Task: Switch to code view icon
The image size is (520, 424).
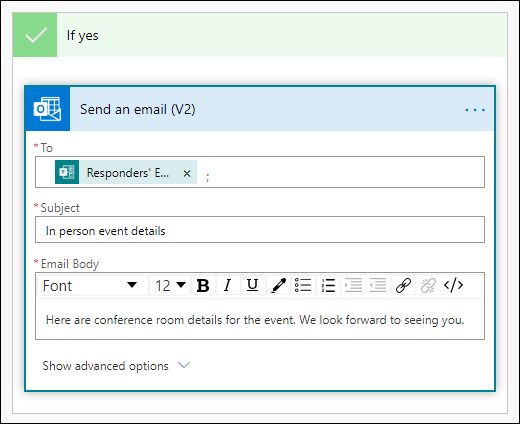Action: (453, 285)
